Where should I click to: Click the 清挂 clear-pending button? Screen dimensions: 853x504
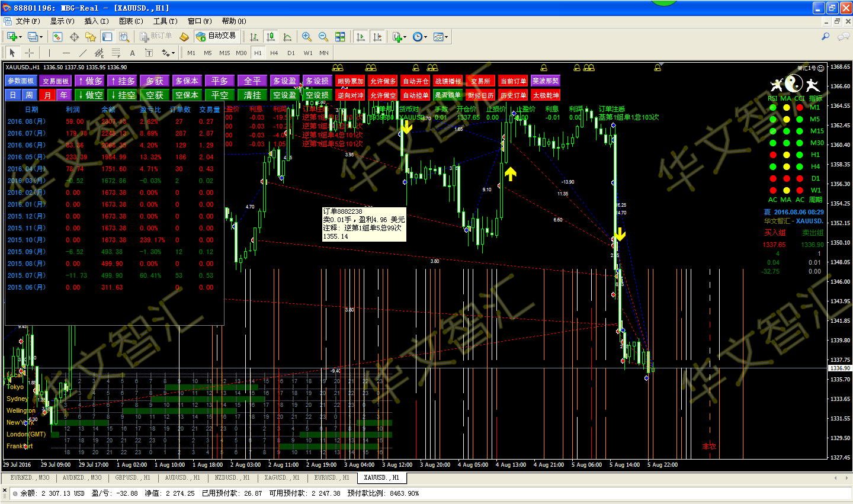[252, 95]
